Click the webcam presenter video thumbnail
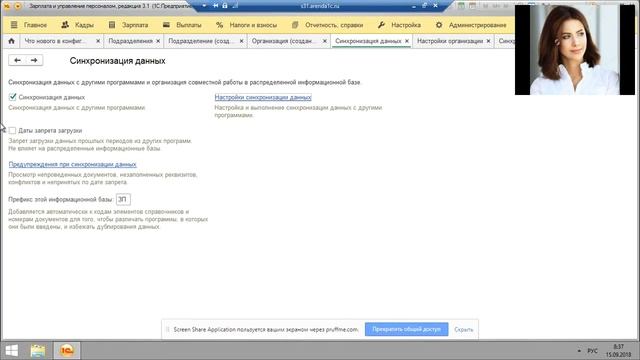 click(x=575, y=50)
